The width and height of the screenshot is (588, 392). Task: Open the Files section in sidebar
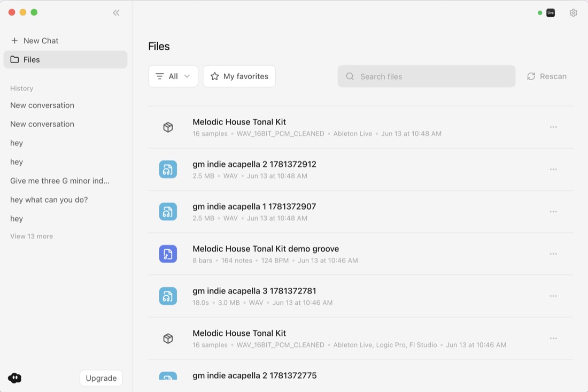point(65,60)
